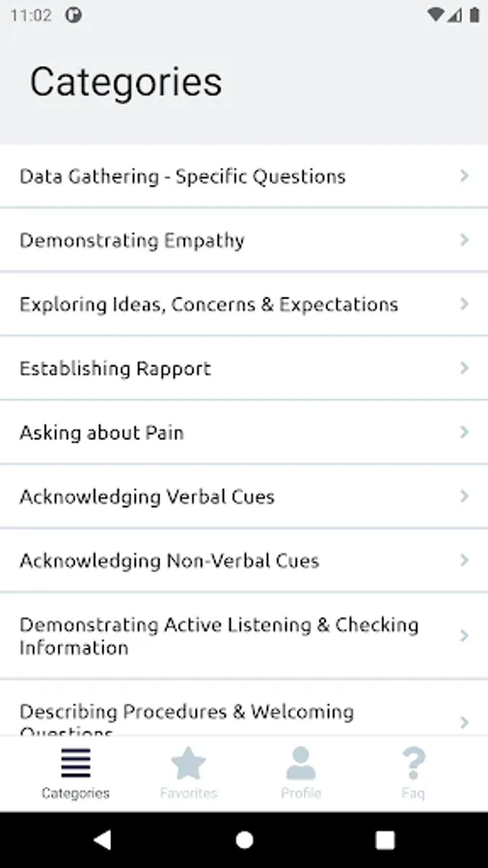Tap the Android home circle button
The height and width of the screenshot is (868, 488).
click(x=244, y=840)
